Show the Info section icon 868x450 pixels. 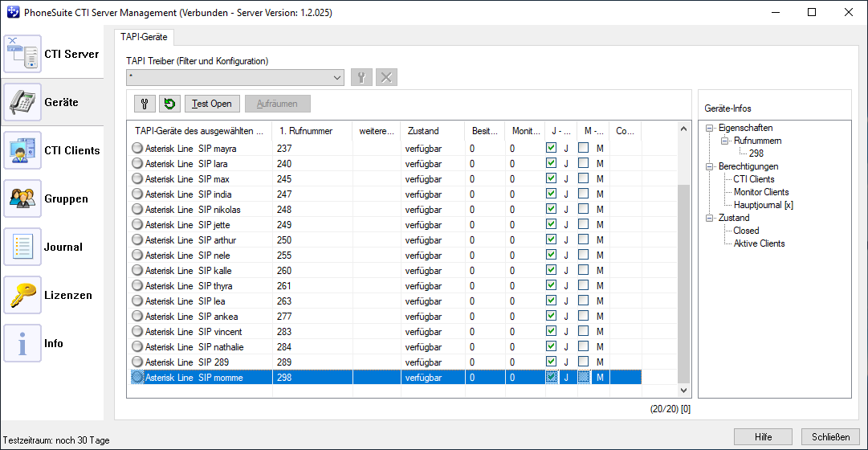22,344
